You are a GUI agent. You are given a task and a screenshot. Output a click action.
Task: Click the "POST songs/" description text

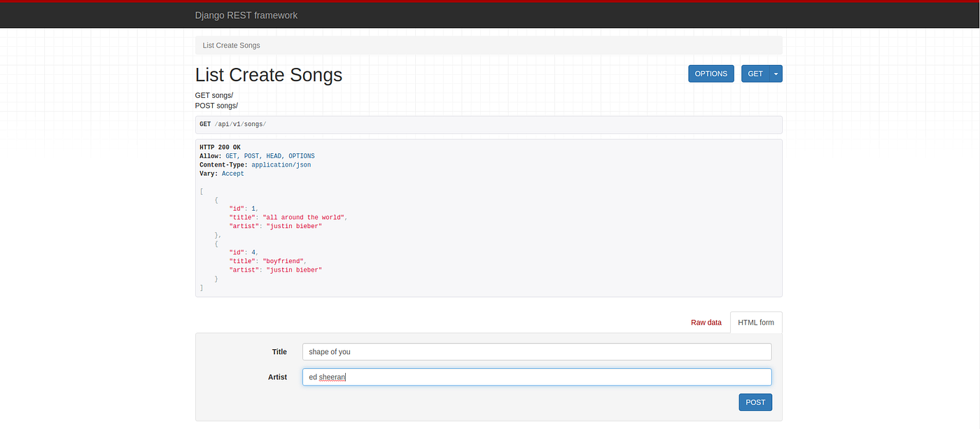216,106
